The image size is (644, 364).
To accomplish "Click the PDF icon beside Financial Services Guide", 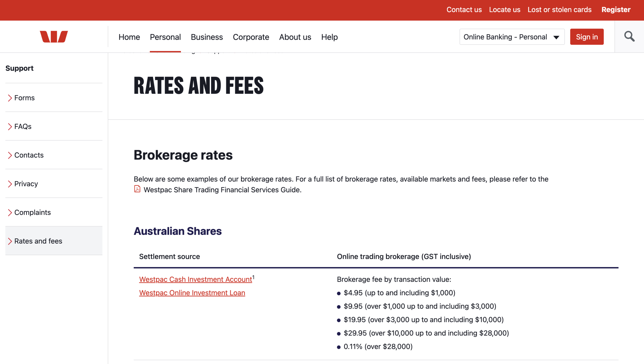I will [137, 189].
